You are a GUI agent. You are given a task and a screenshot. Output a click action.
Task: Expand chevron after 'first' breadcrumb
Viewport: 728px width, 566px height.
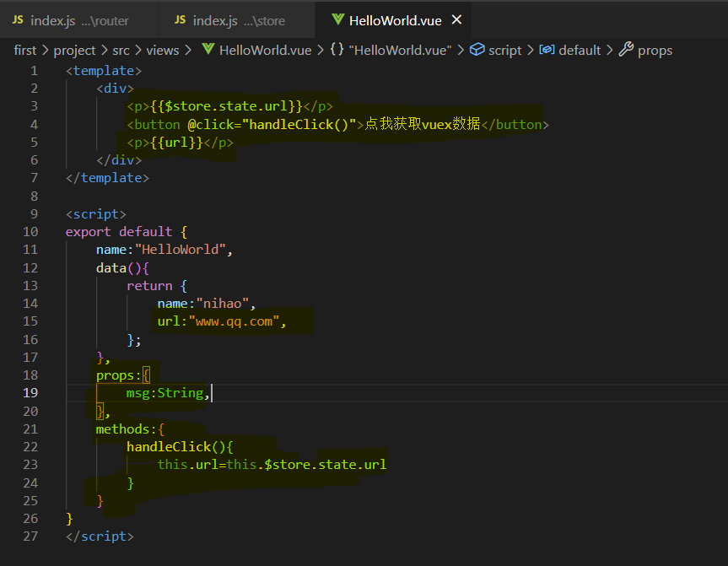pos(45,50)
